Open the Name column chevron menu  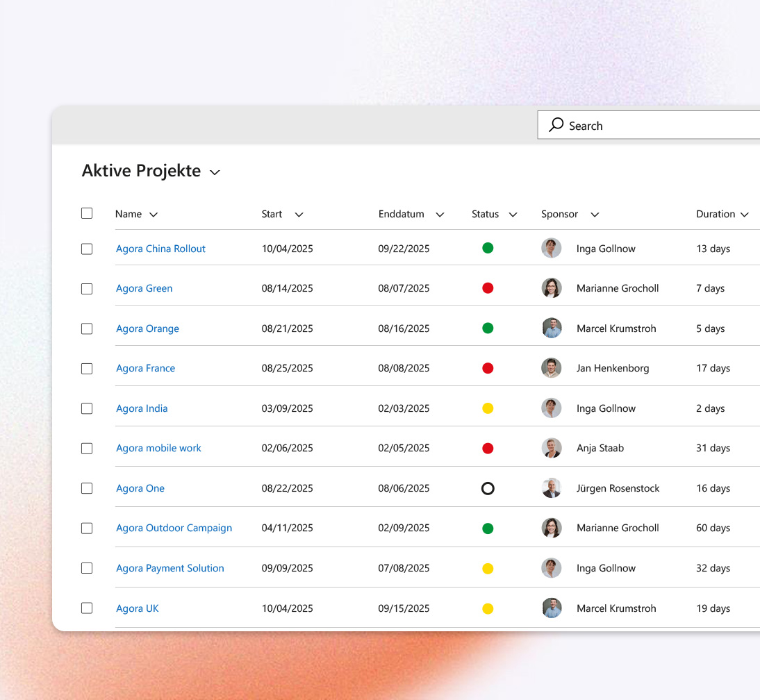pyautogui.click(x=154, y=215)
